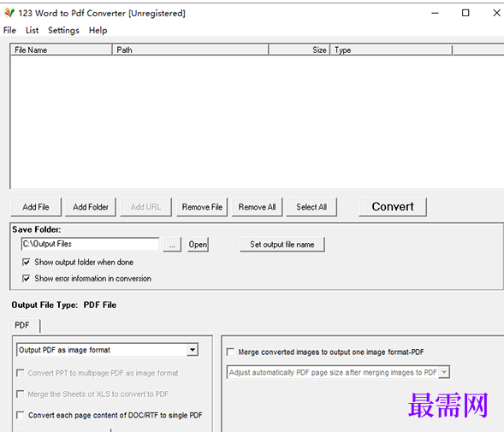Click the Add Folder button

[91, 207]
